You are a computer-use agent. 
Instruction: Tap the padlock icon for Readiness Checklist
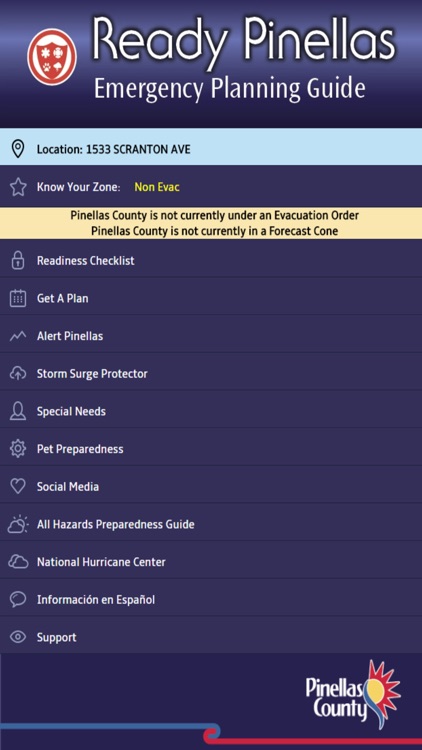click(18, 261)
